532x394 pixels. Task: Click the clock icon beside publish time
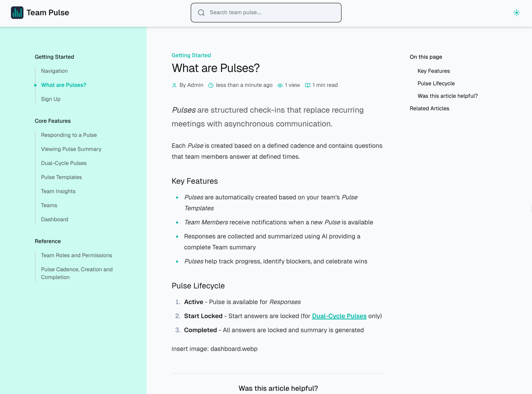(211, 85)
